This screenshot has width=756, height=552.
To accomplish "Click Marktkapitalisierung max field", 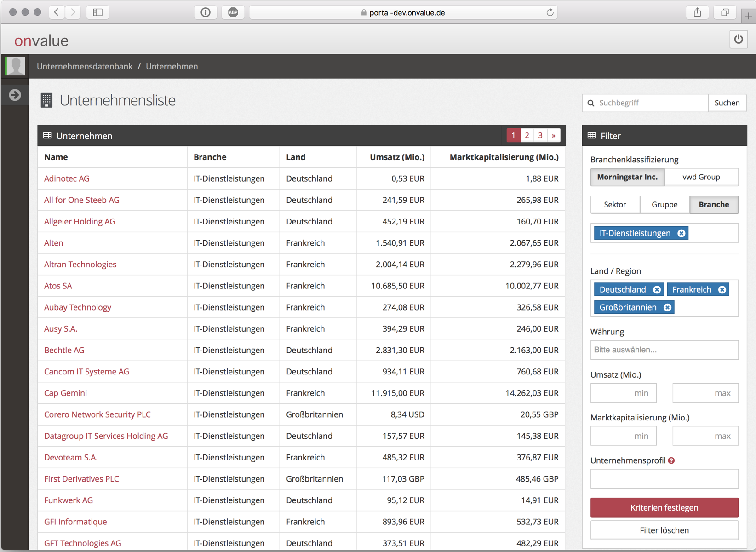I will coord(705,436).
